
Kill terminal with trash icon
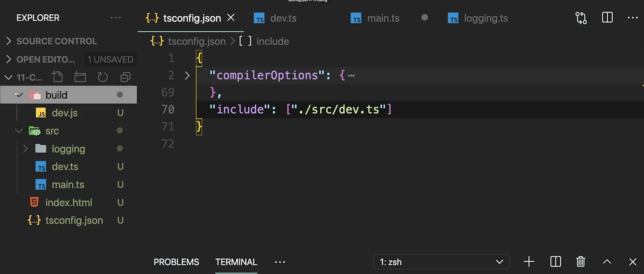(x=581, y=262)
